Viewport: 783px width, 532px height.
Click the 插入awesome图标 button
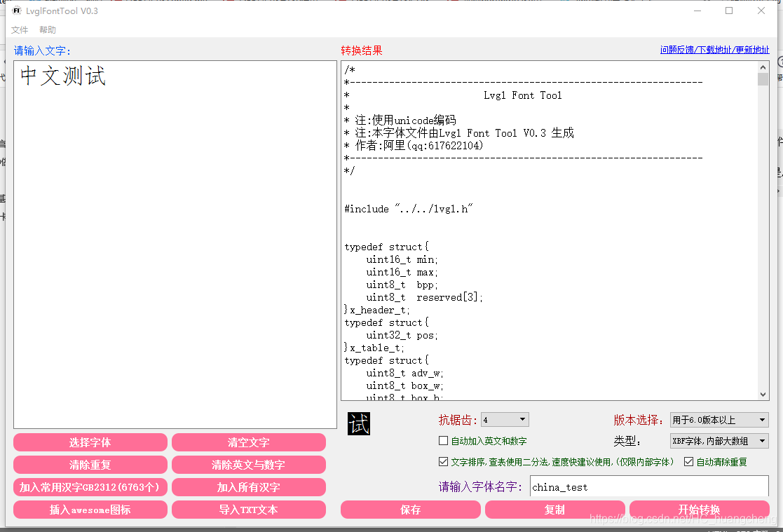(x=90, y=510)
